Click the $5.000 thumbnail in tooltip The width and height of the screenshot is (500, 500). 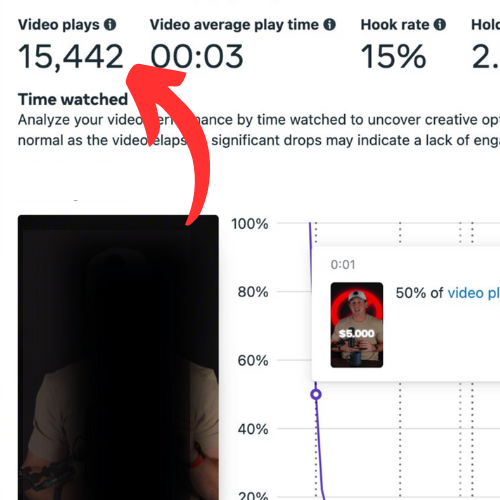coord(357,325)
